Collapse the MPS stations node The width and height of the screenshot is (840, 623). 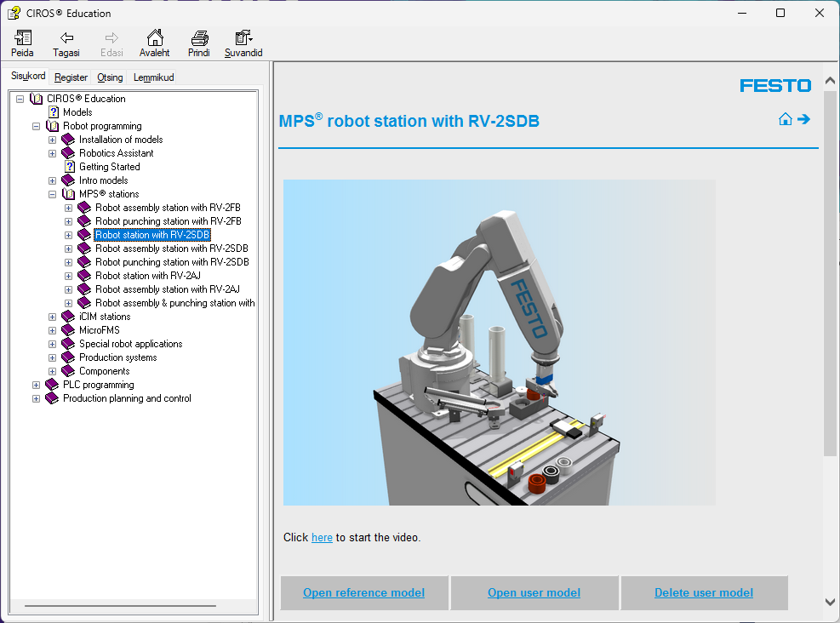point(53,194)
